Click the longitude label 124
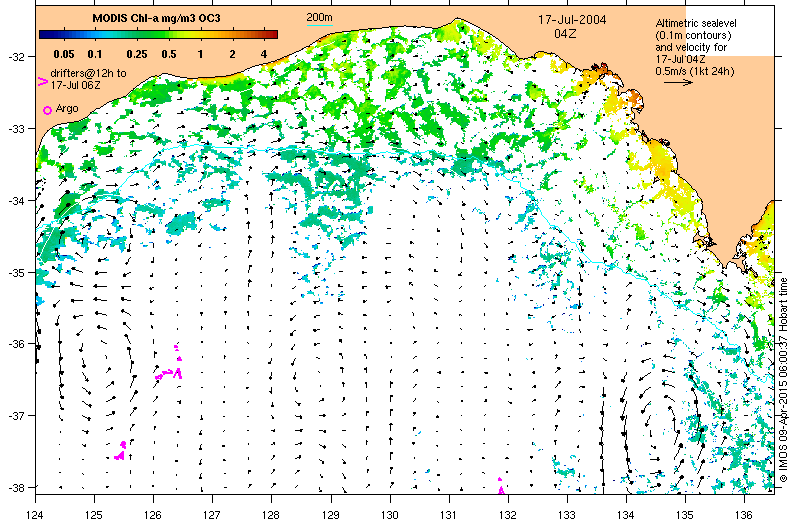 [x=35, y=514]
